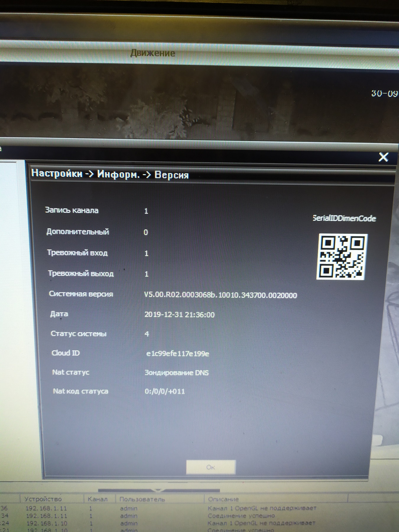Close the settings window with the X
399x532 pixels.
coord(383,157)
